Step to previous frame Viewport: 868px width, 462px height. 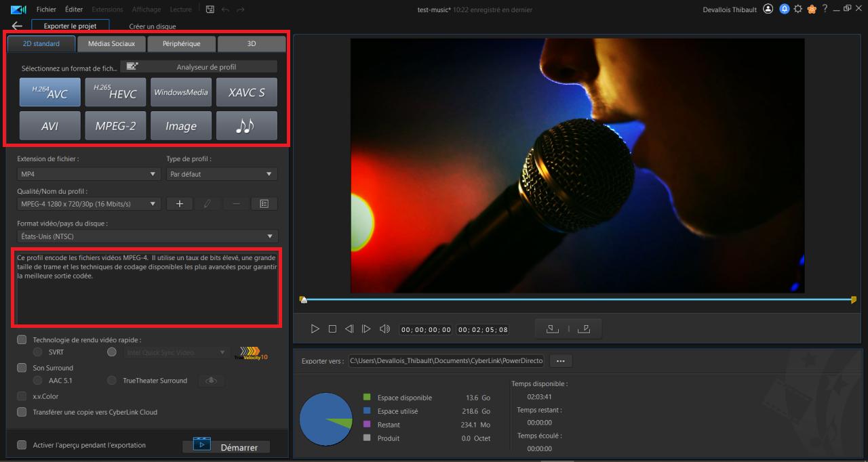[x=349, y=329]
